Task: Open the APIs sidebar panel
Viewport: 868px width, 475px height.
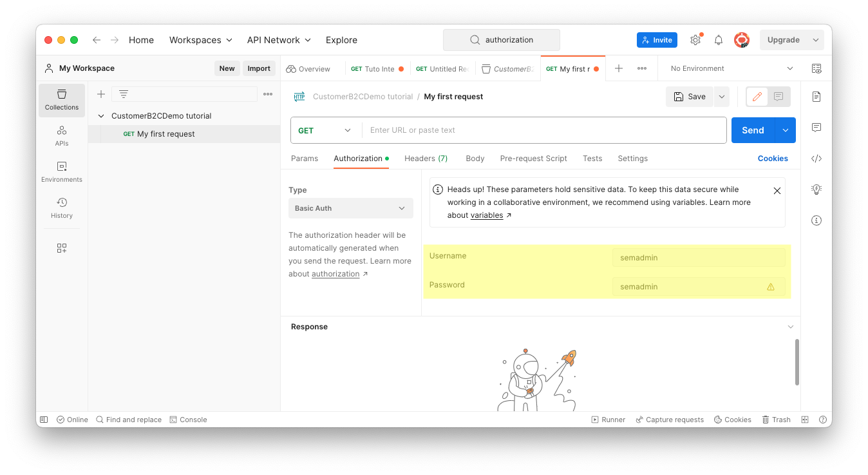Action: coord(62,136)
